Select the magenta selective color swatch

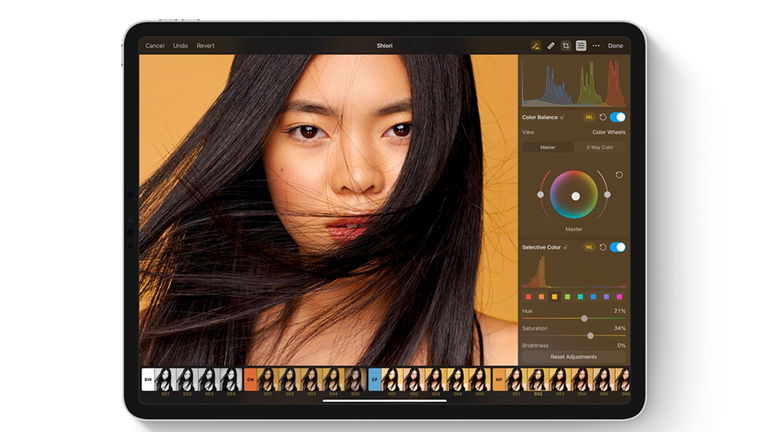pos(619,297)
